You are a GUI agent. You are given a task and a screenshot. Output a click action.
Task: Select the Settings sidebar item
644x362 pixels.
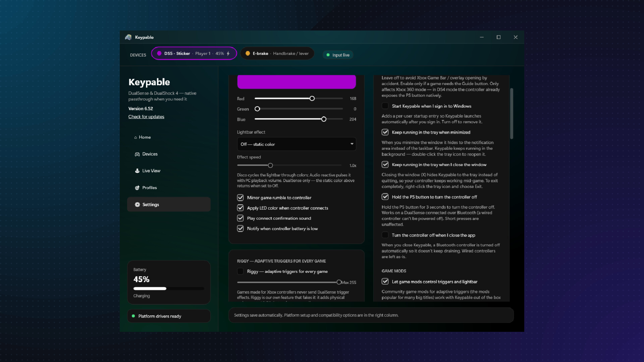click(169, 204)
